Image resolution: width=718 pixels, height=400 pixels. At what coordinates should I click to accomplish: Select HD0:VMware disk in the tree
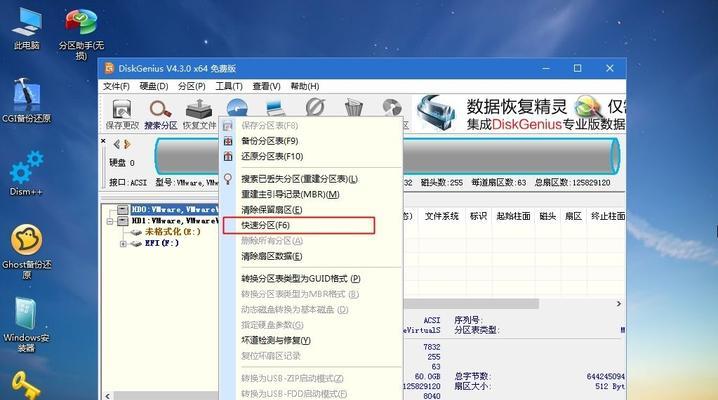(174, 210)
